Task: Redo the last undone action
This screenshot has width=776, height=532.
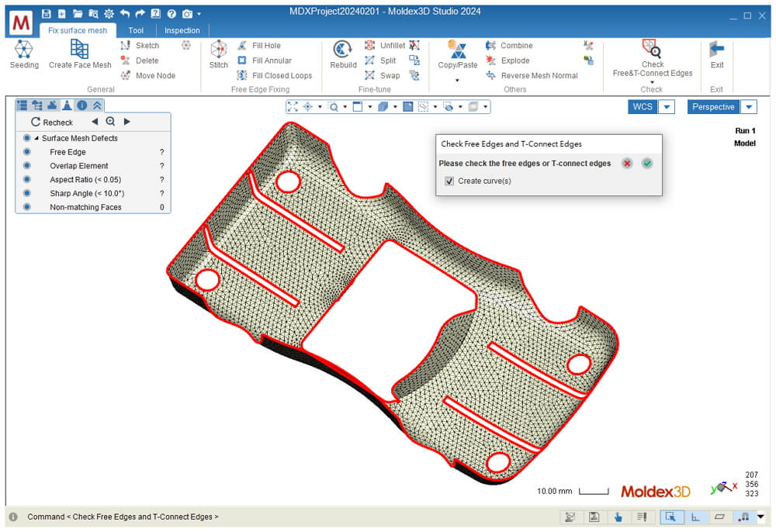Action: click(x=140, y=14)
